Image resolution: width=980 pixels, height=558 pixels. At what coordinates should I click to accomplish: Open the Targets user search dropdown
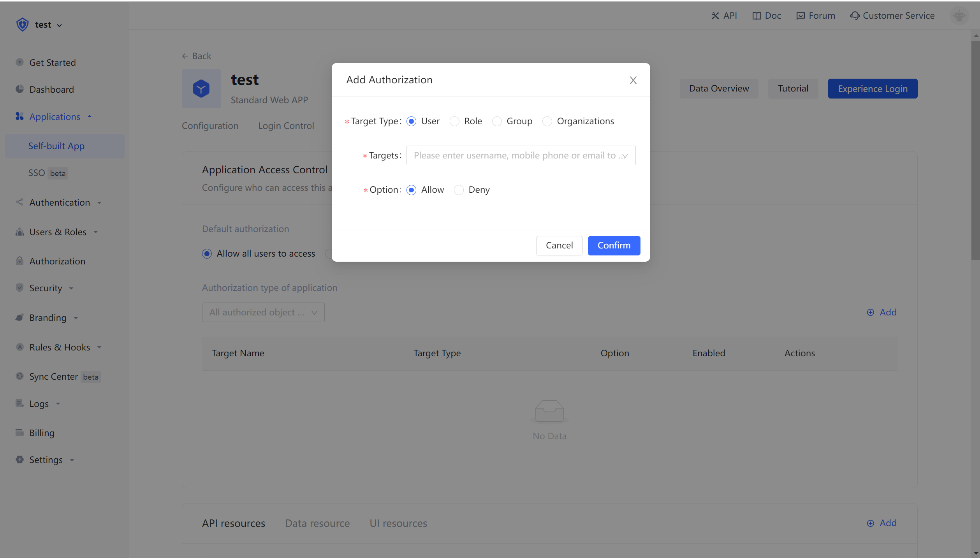pos(521,155)
